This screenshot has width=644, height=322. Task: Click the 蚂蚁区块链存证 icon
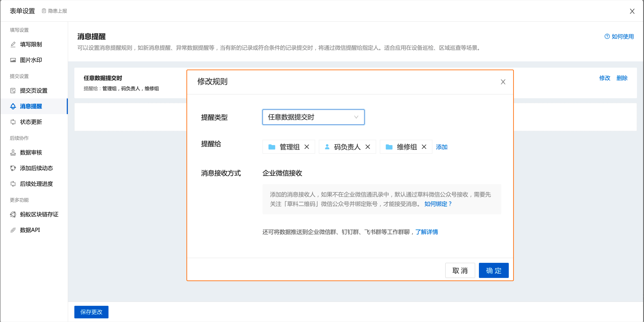pos(13,214)
